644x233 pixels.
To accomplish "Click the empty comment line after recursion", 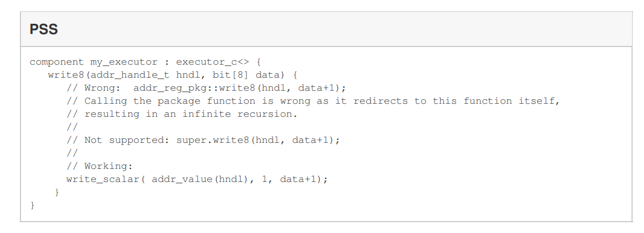I will coord(72,127).
